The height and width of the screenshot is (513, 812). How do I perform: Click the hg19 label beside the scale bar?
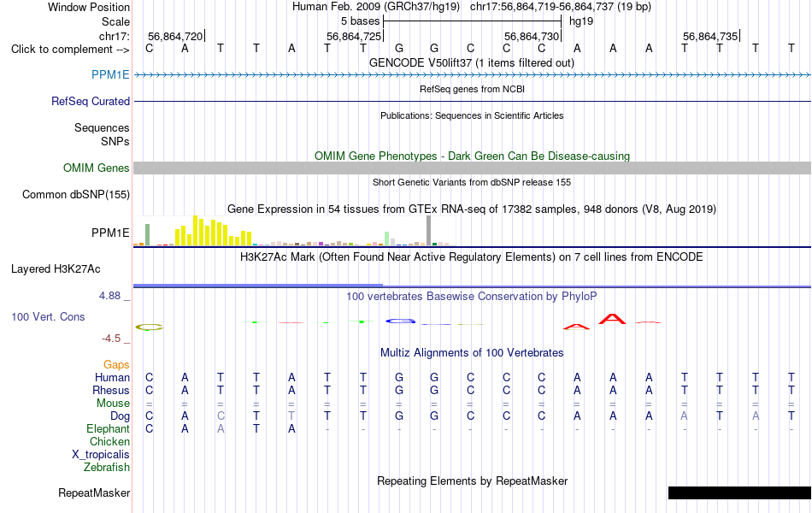coord(581,21)
